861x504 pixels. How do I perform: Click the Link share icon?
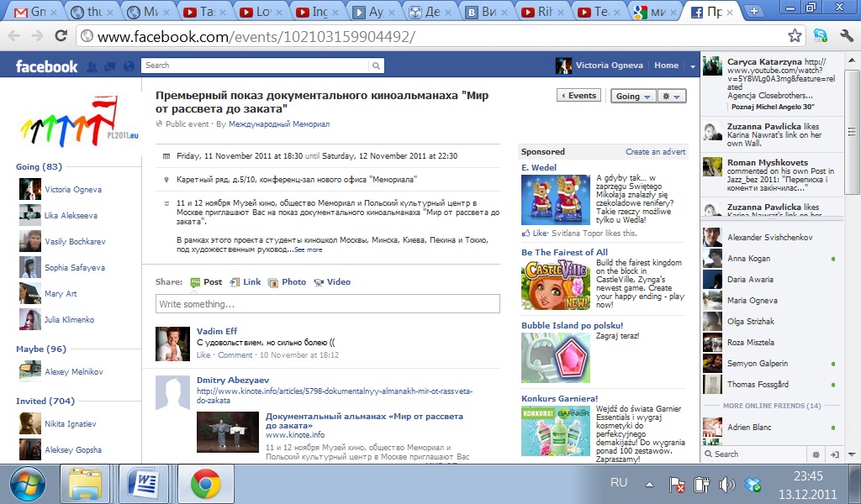pyautogui.click(x=235, y=282)
